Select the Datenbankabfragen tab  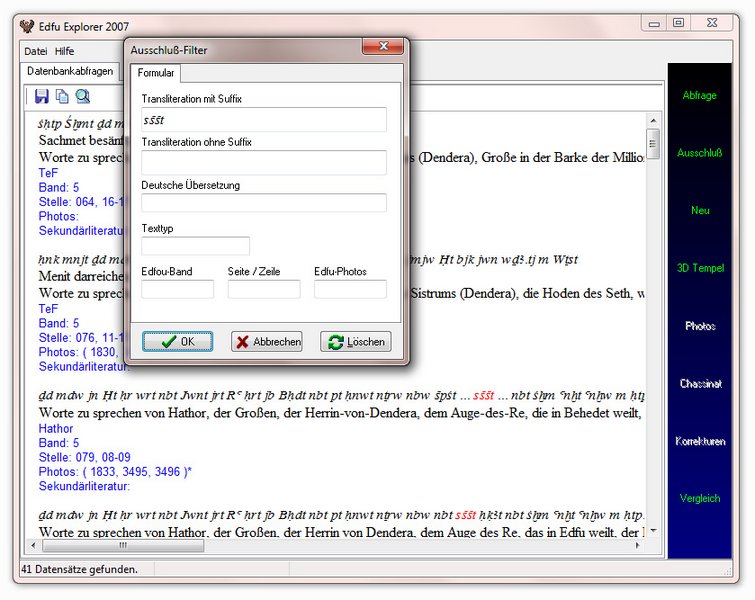point(70,72)
